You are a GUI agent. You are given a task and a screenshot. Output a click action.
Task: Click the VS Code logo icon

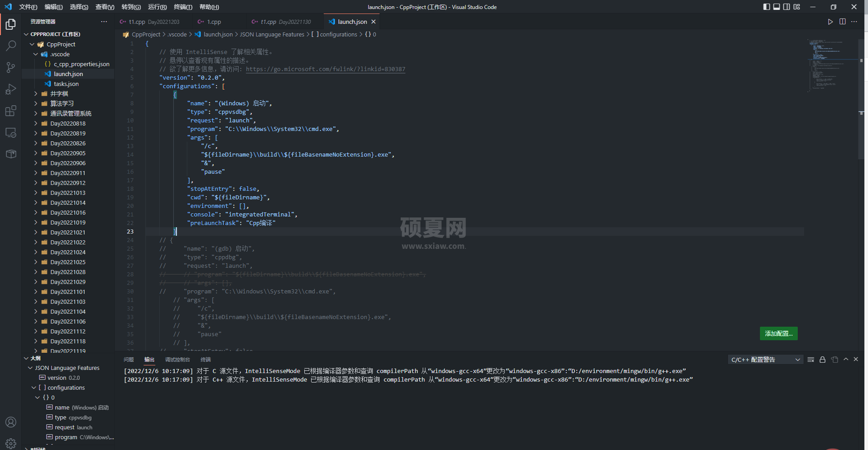click(8, 7)
